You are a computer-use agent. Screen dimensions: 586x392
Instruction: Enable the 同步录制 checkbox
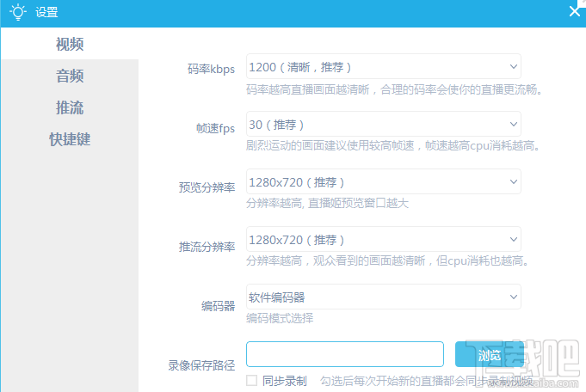click(x=252, y=381)
